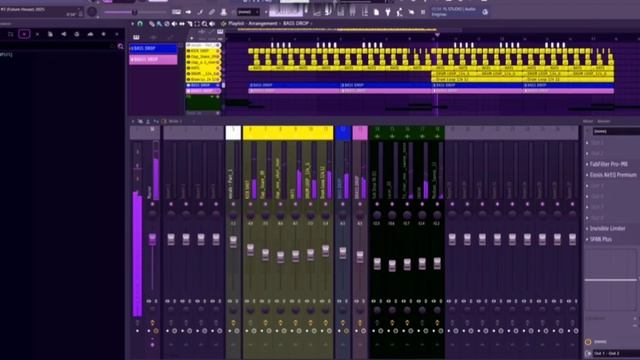Open the Out 1 - Out 2 output selector

click(616, 353)
